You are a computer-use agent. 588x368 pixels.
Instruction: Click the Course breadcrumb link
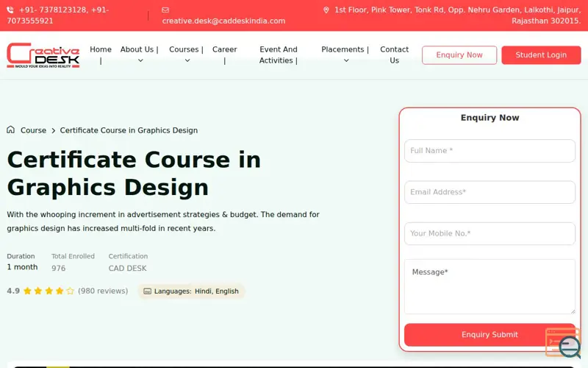click(x=33, y=130)
